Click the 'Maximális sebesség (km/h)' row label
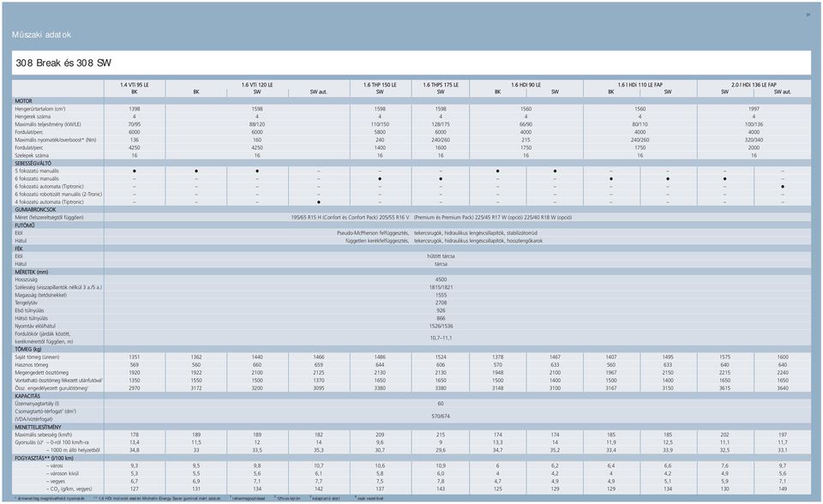 click(43, 435)
